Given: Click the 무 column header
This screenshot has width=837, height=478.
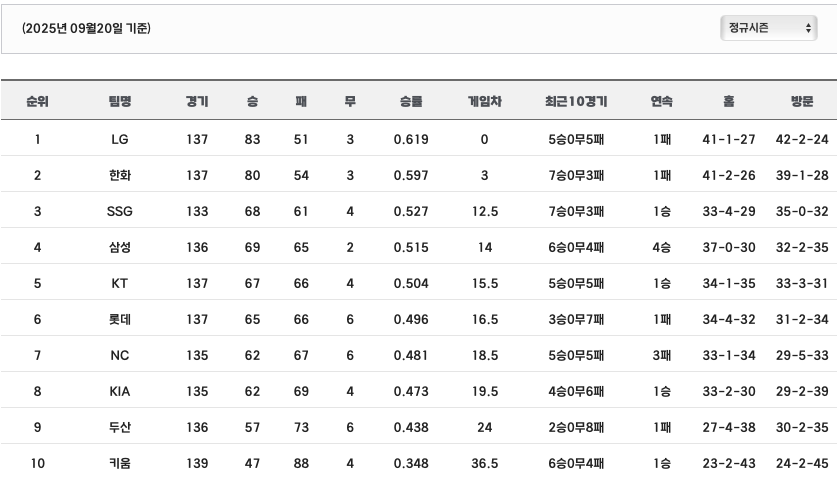Looking at the screenshot, I should 350,101.
